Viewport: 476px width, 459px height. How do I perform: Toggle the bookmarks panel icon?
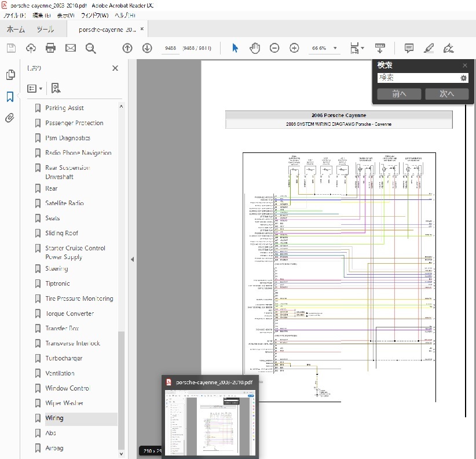pos(10,97)
